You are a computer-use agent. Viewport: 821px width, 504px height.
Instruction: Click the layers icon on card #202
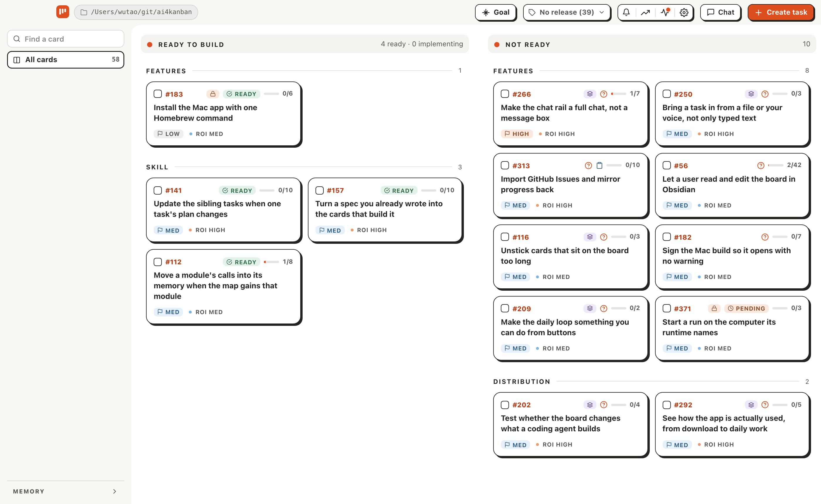pyautogui.click(x=590, y=405)
